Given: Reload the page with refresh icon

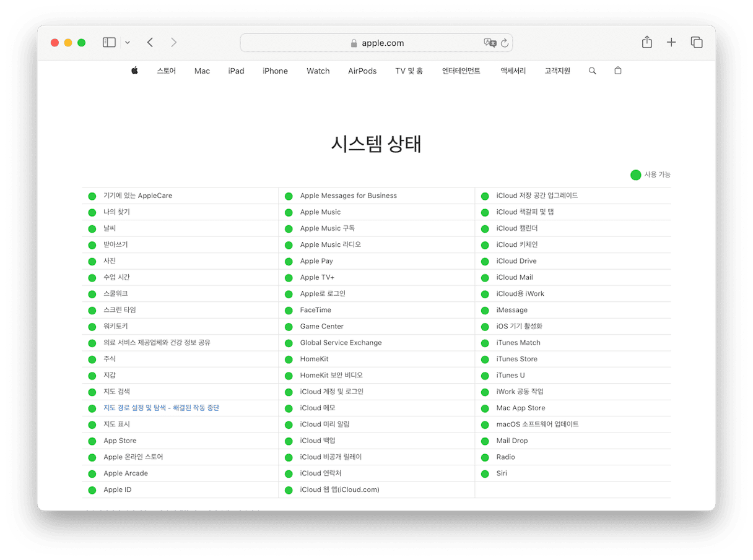Looking at the screenshot, I should (505, 43).
